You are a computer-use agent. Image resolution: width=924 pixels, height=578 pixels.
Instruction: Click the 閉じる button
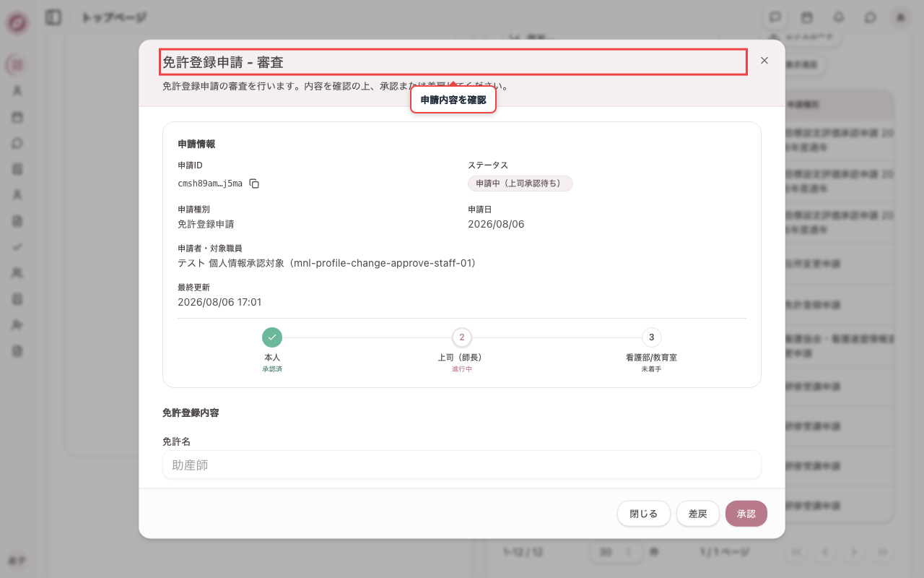[x=643, y=514]
